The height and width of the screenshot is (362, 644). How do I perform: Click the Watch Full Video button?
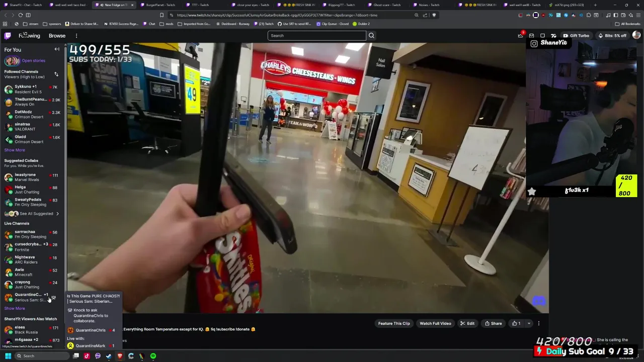435,323
